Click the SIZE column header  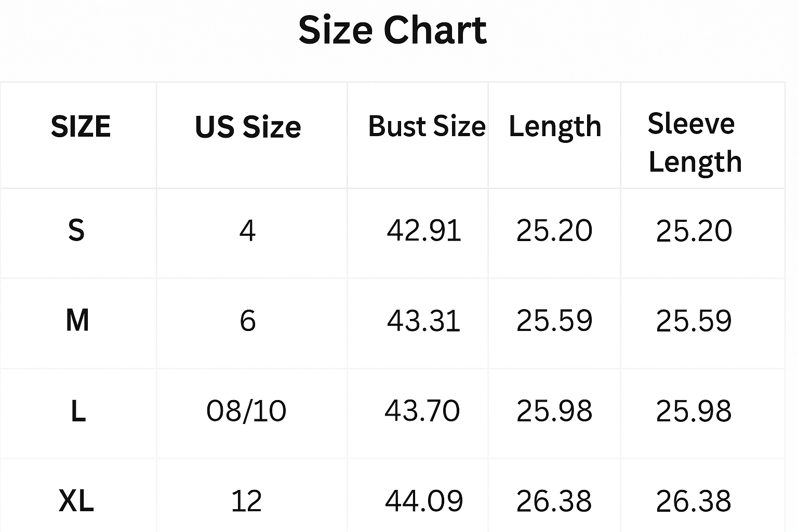[x=81, y=126]
